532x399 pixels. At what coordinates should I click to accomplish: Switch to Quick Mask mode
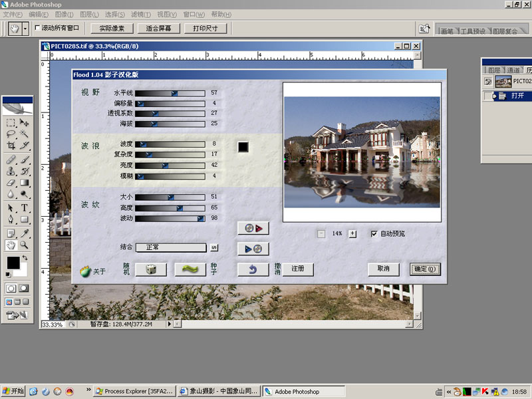coord(23,289)
